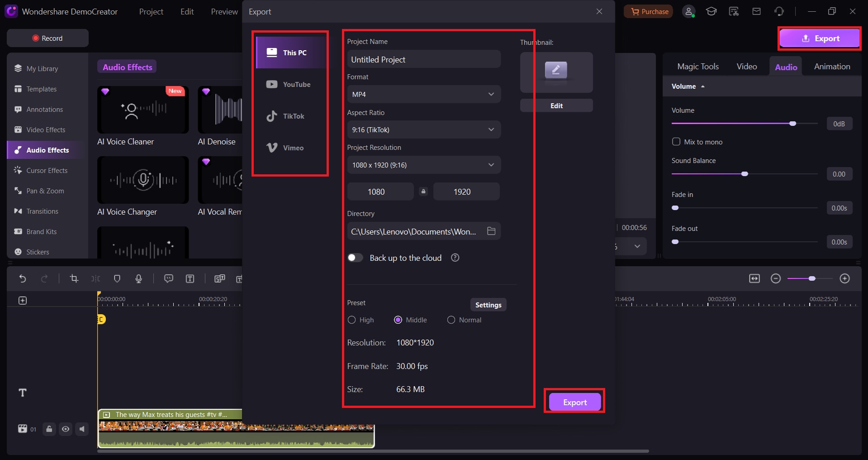Viewport: 868px width, 460px height.
Task: Click the top-right Export button
Action: tap(820, 38)
